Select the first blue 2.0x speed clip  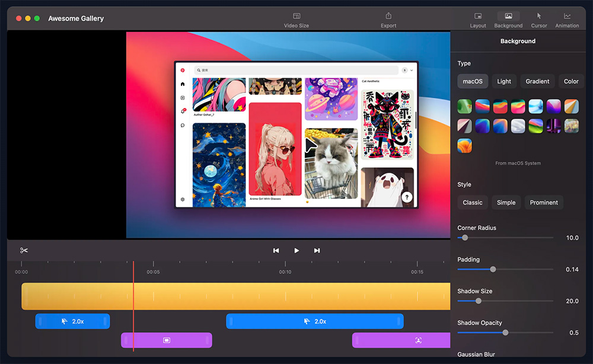(72, 321)
